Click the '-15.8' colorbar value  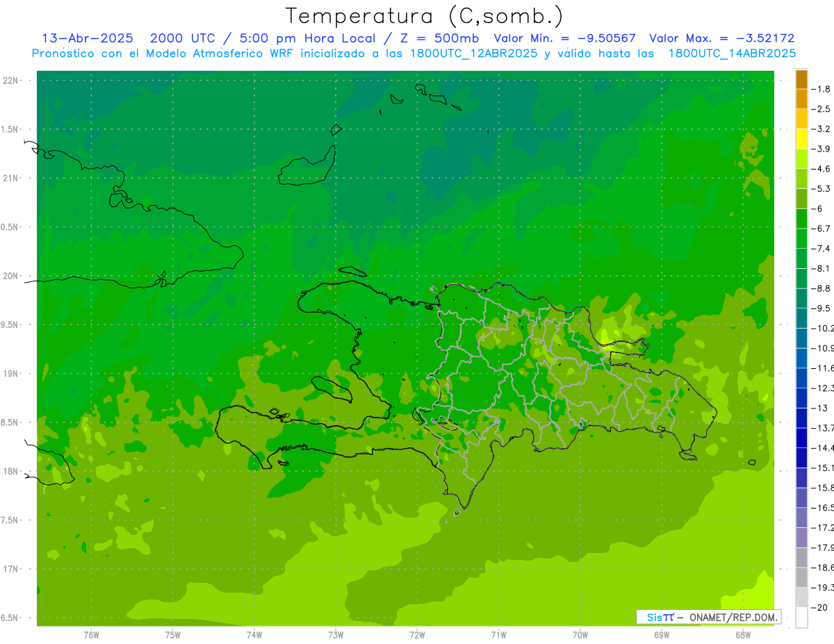tap(821, 488)
